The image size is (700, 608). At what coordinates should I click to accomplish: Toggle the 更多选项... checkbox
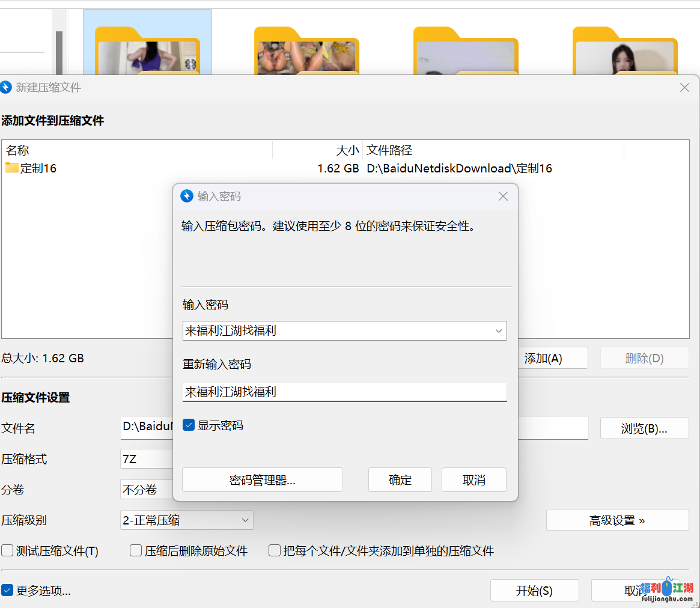click(7, 591)
